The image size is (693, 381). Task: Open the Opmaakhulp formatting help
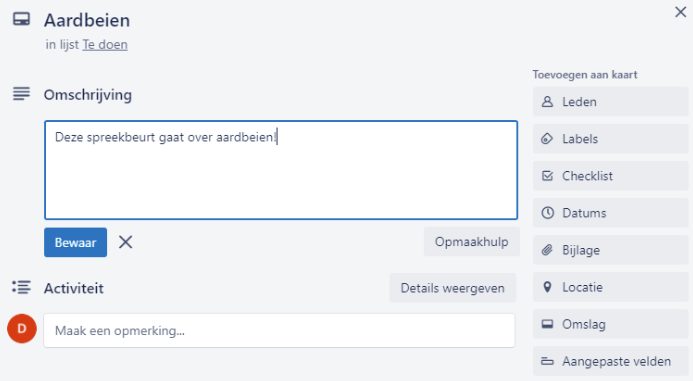472,242
